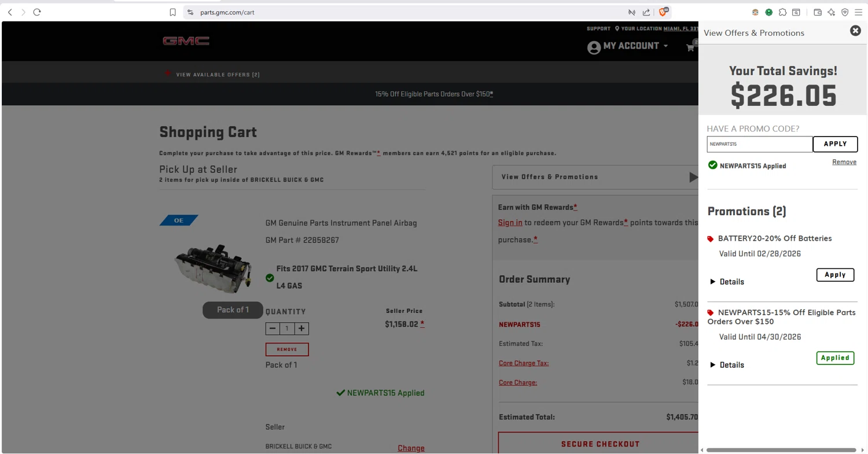Image resolution: width=868 pixels, height=454 pixels.
Task: Expand the View Offers & Promotions bar in cart
Action: pos(595,177)
